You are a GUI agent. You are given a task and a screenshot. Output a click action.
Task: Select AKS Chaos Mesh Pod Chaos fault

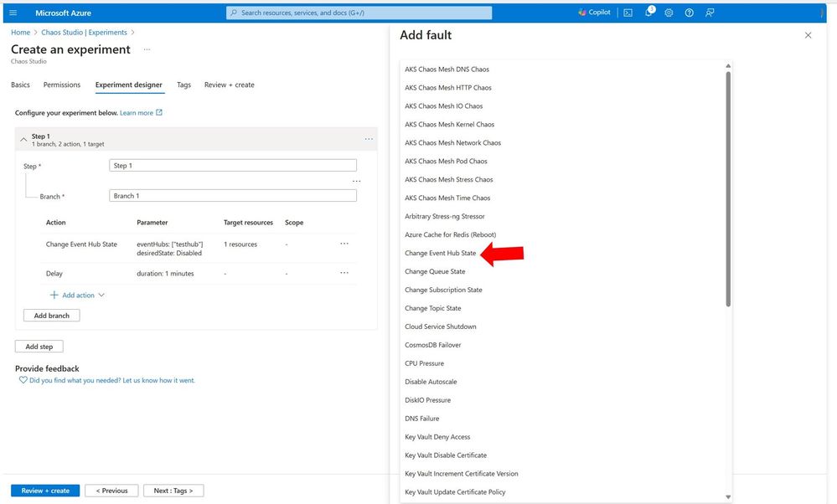click(446, 161)
